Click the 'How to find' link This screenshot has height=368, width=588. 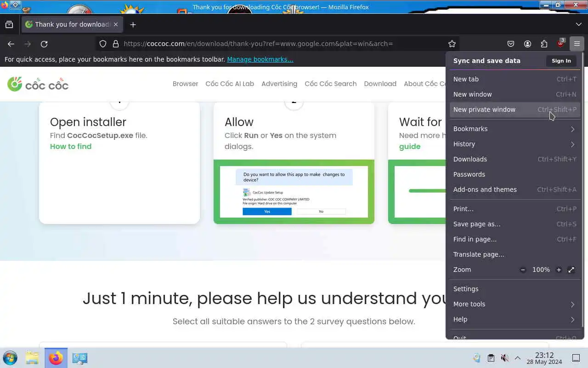pyautogui.click(x=71, y=146)
